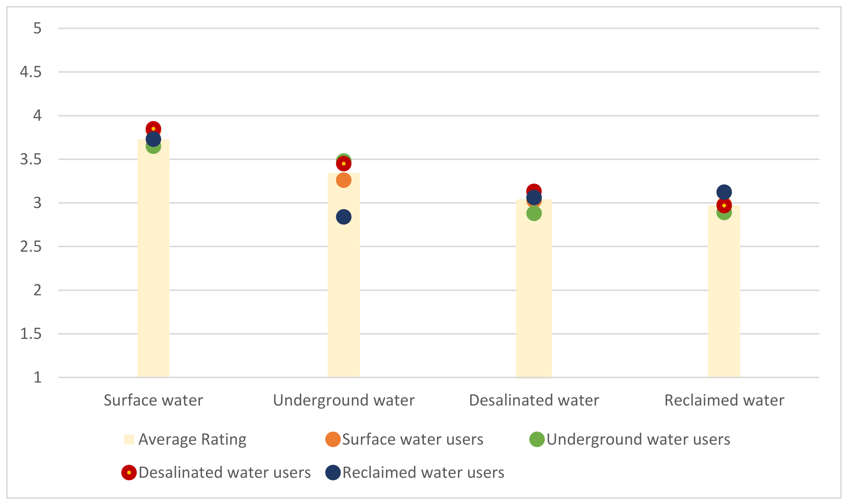Click the "Reclaimed water" x-axis category label
Viewport: 848px width, 504px height.
pos(724,400)
